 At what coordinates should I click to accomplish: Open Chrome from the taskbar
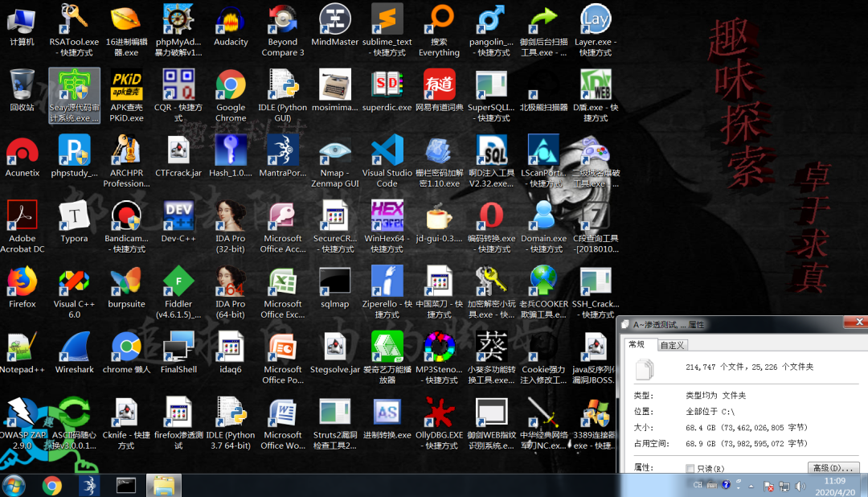click(52, 486)
